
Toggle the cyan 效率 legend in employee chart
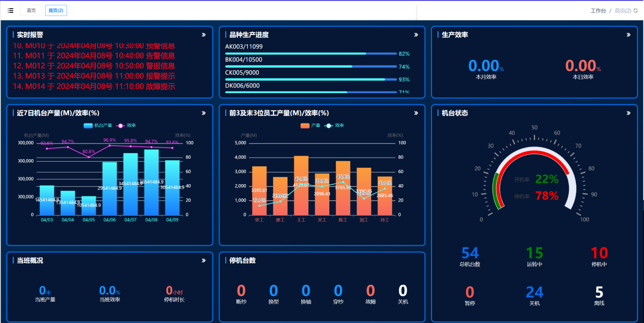click(x=334, y=125)
